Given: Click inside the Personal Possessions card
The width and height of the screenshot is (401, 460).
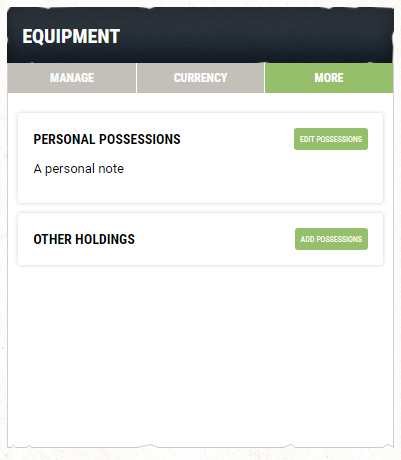Looking at the screenshot, I should (x=200, y=158).
